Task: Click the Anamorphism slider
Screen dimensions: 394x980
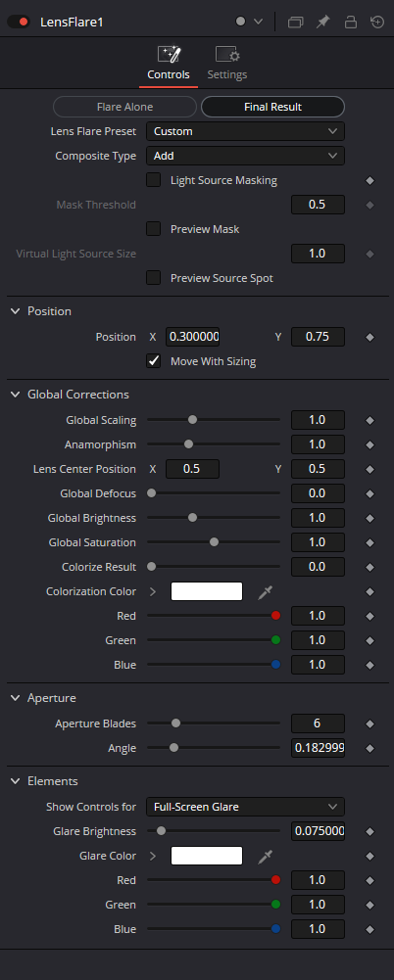Action: tap(214, 444)
